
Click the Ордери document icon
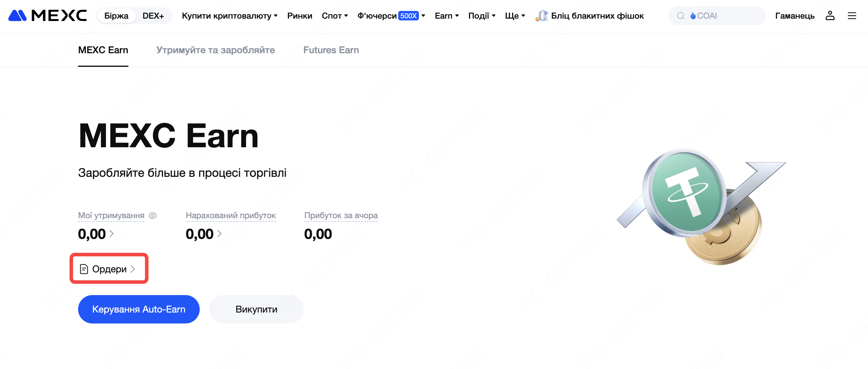(84, 269)
